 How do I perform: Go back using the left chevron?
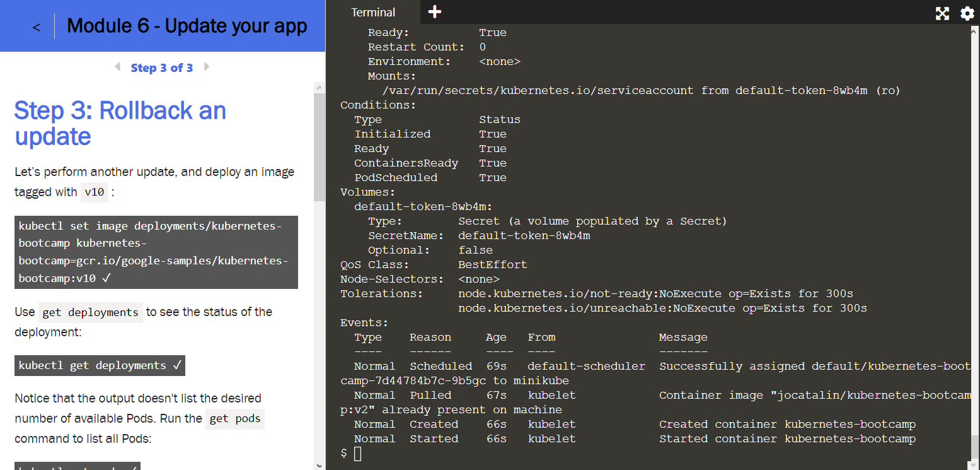(37, 27)
